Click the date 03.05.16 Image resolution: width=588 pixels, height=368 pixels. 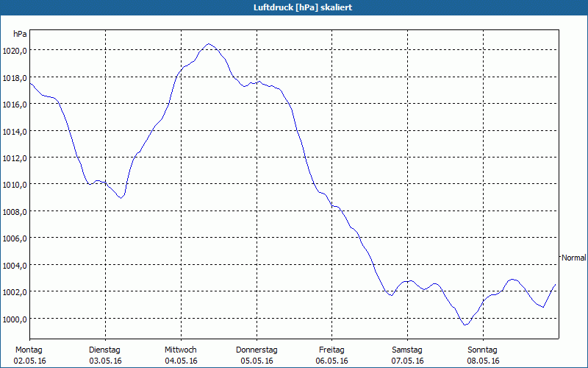[x=105, y=361]
